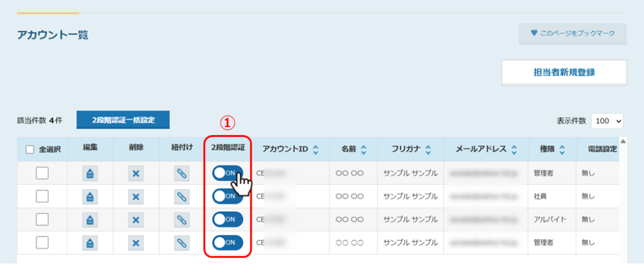This screenshot has height=264, width=644.
Task: Turn off 2段階認証 for the 社員 account
Action: coord(227,197)
